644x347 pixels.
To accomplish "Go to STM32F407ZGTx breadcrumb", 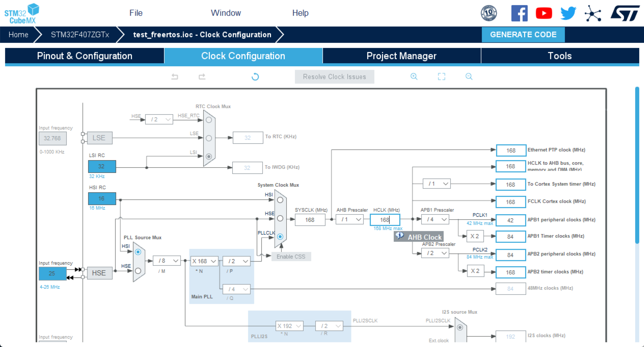I will click(x=80, y=35).
